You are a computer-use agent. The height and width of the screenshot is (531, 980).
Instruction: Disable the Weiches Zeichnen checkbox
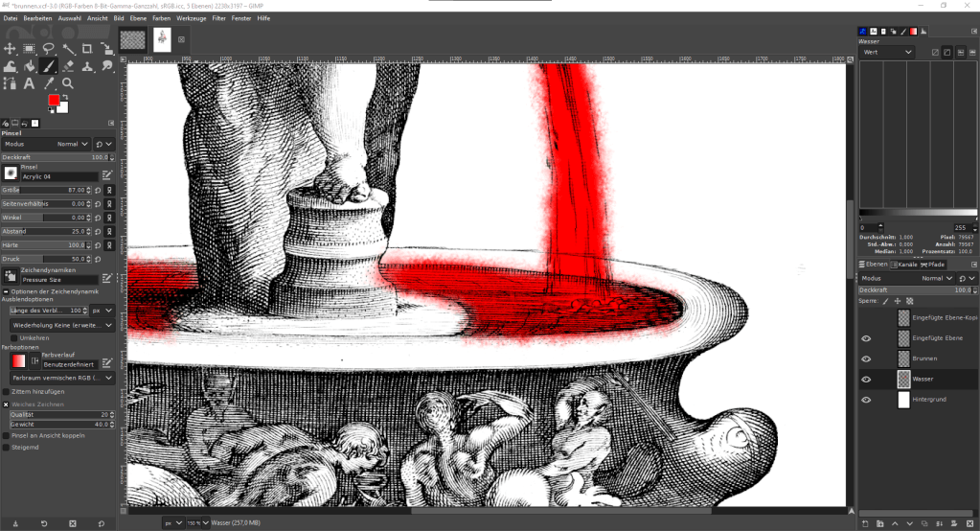7,404
